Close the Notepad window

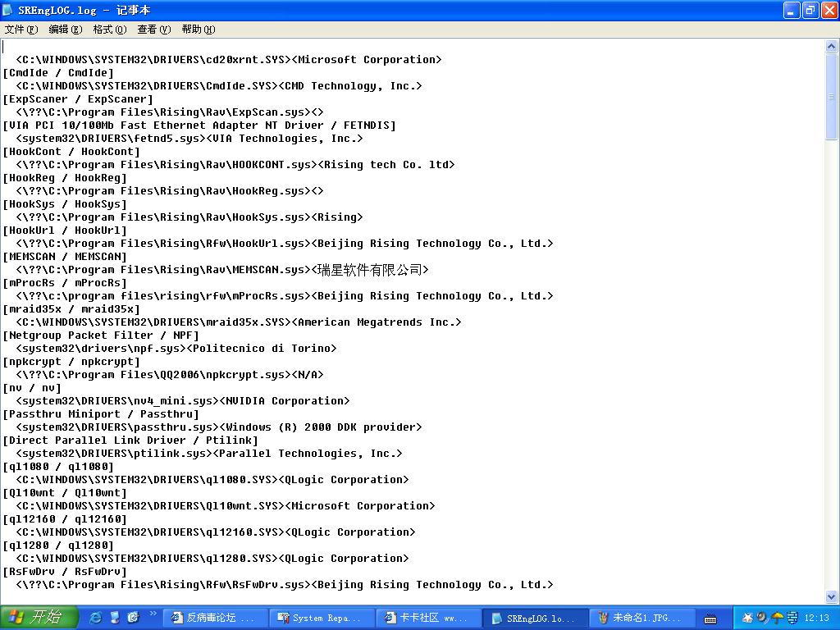[x=829, y=10]
